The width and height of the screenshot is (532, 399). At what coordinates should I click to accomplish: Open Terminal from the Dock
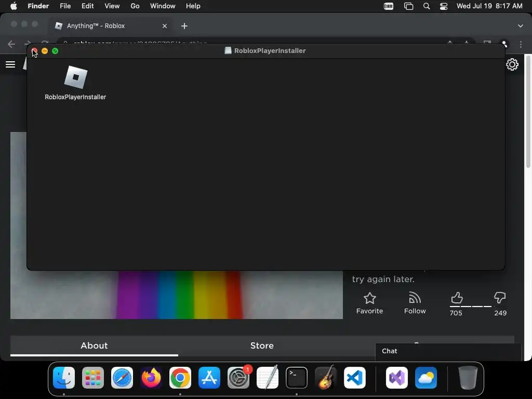(x=297, y=378)
